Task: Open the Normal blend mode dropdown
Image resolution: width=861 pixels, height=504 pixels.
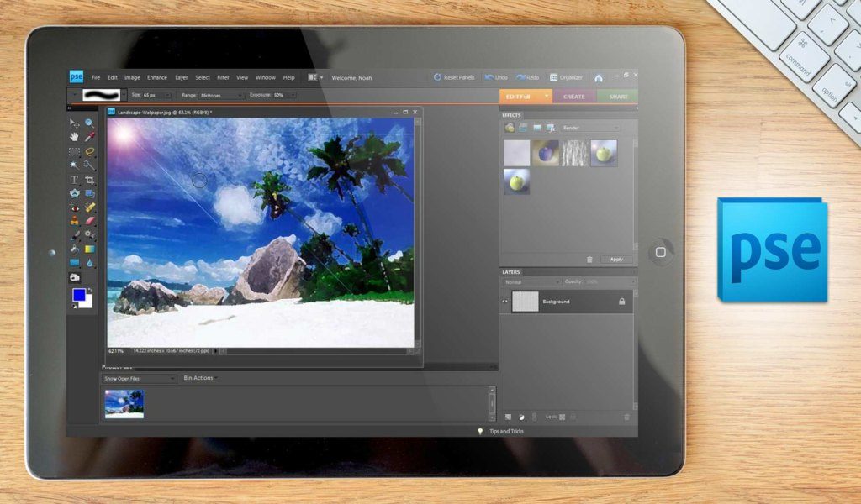Action: [x=531, y=282]
